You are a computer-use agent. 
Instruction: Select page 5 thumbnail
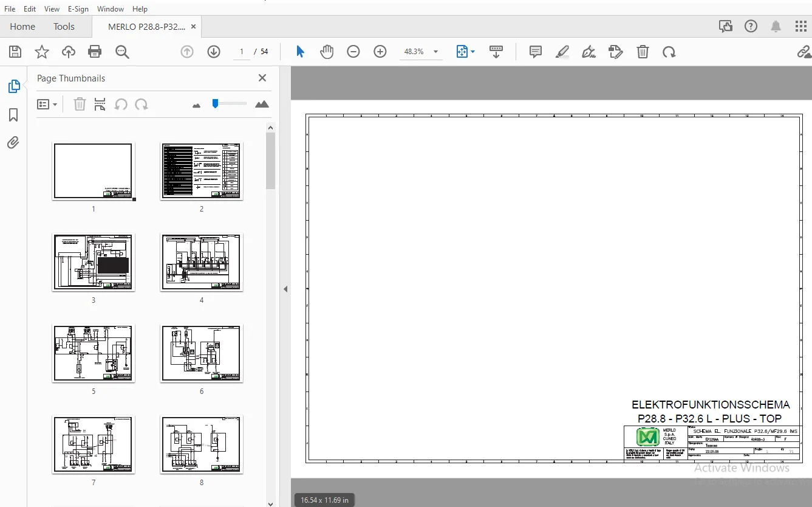point(92,353)
